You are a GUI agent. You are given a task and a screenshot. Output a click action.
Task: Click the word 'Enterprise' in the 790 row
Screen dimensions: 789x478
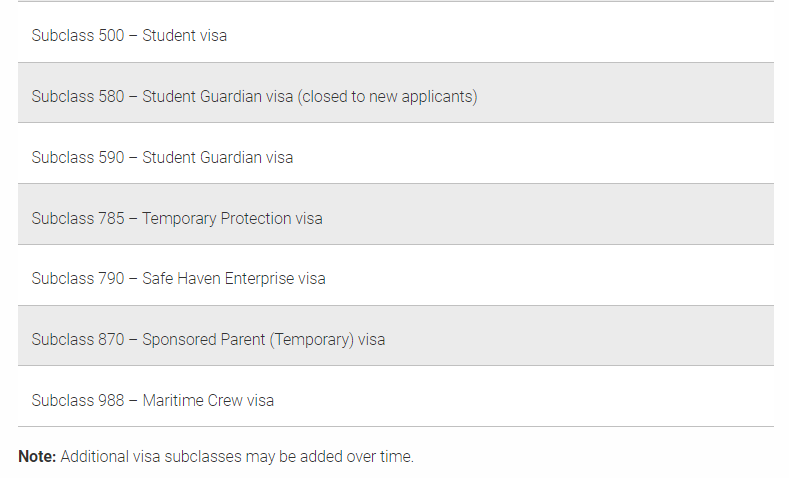[260, 279]
